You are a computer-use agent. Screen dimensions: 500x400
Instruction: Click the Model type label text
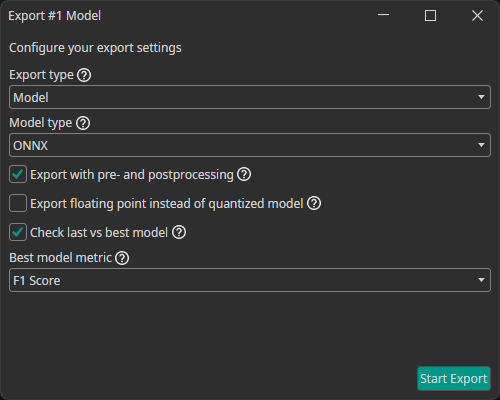41,123
